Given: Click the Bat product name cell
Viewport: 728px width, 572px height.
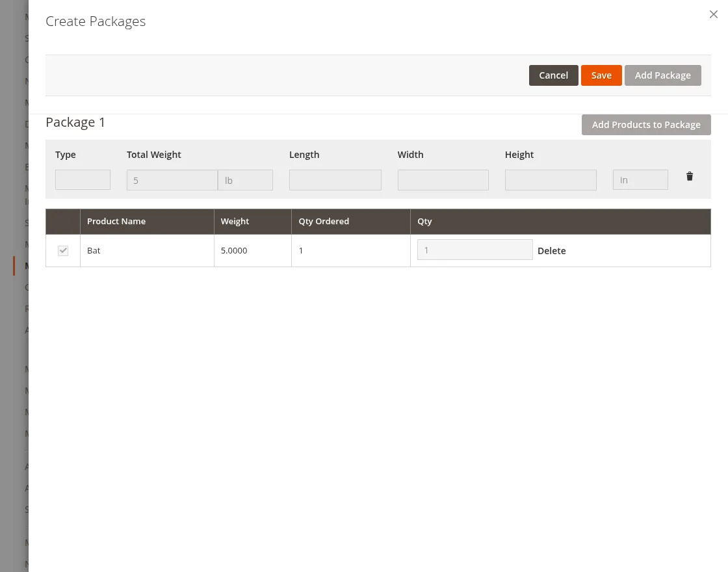Looking at the screenshot, I should [147, 251].
